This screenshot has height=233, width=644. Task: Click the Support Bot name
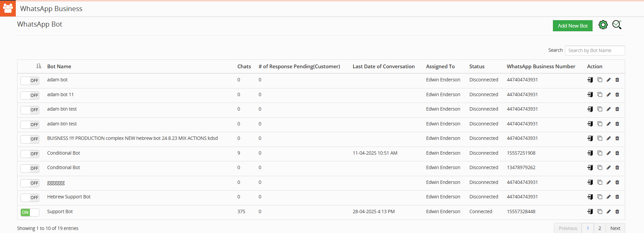click(60, 211)
